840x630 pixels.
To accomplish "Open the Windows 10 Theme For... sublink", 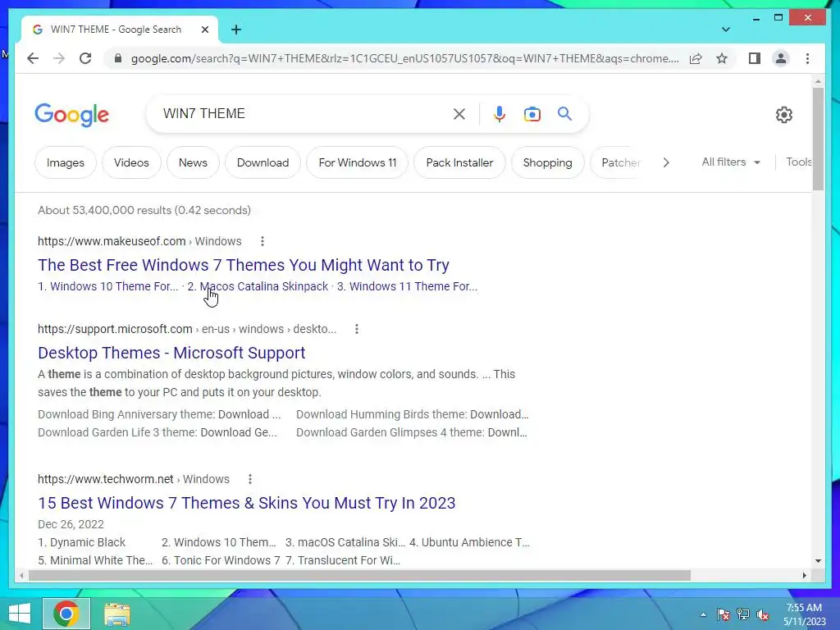I will pos(108,286).
